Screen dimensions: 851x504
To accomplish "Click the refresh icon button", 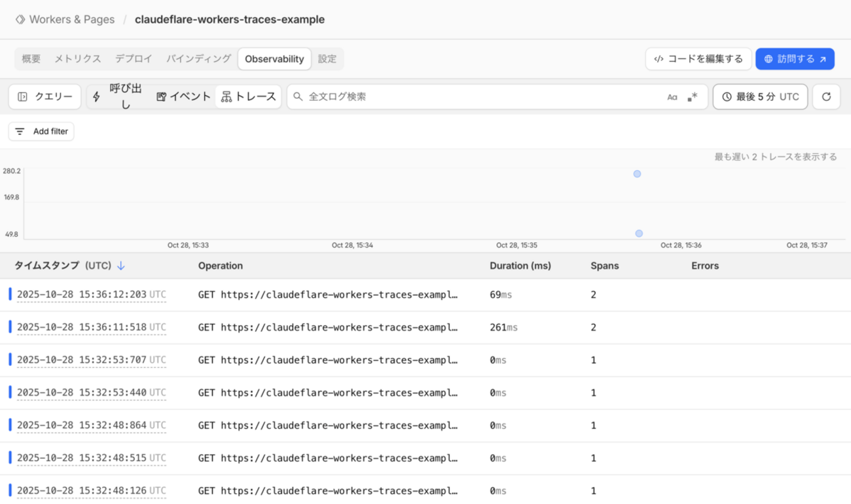I will pyautogui.click(x=826, y=97).
